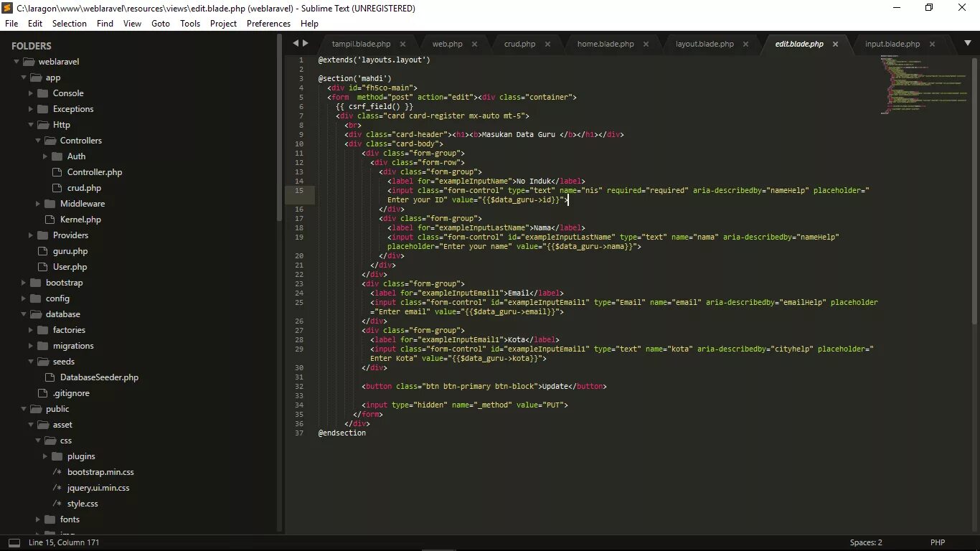Open the Tools menu
980x551 pixels.
coord(190,24)
